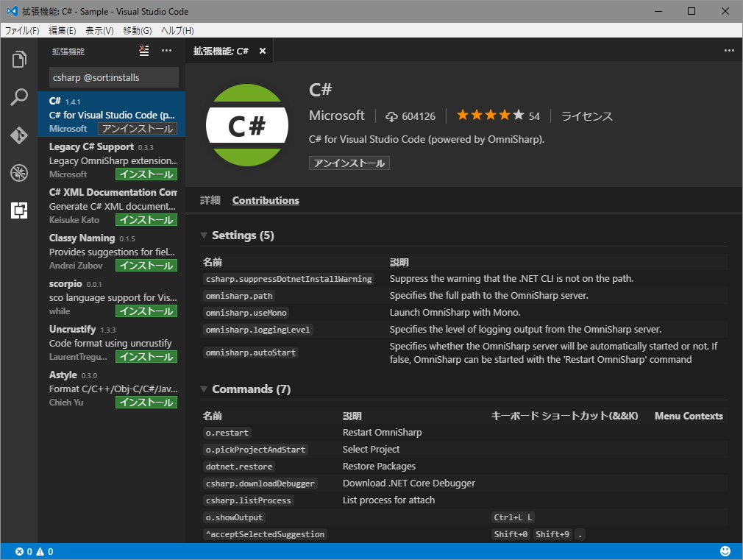Screen dimensions: 743x560
Task: Open the 編集(E) menu
Action: point(63,30)
